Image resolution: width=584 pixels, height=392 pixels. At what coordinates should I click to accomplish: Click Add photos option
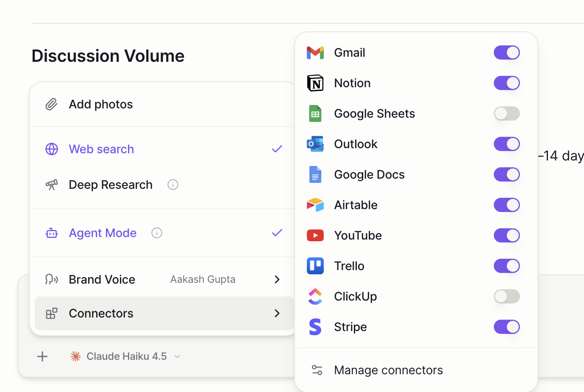[x=101, y=105]
